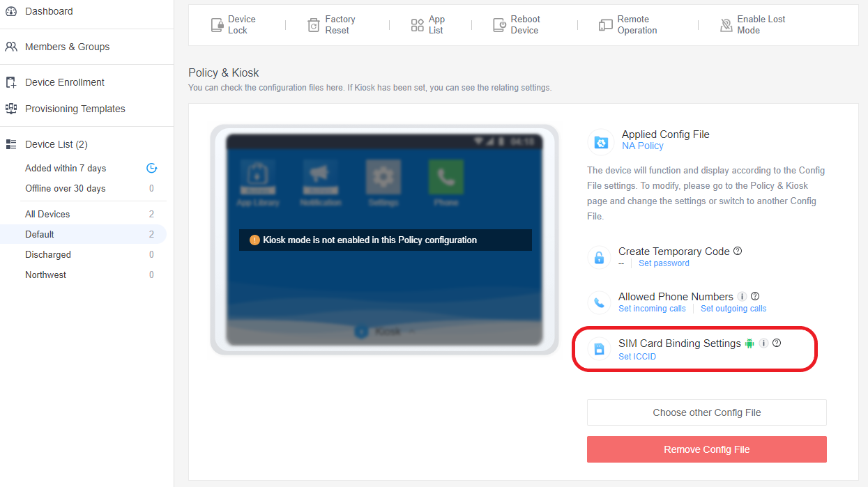Click the Reboot Device action
This screenshot has height=487, width=868.
(x=517, y=25)
